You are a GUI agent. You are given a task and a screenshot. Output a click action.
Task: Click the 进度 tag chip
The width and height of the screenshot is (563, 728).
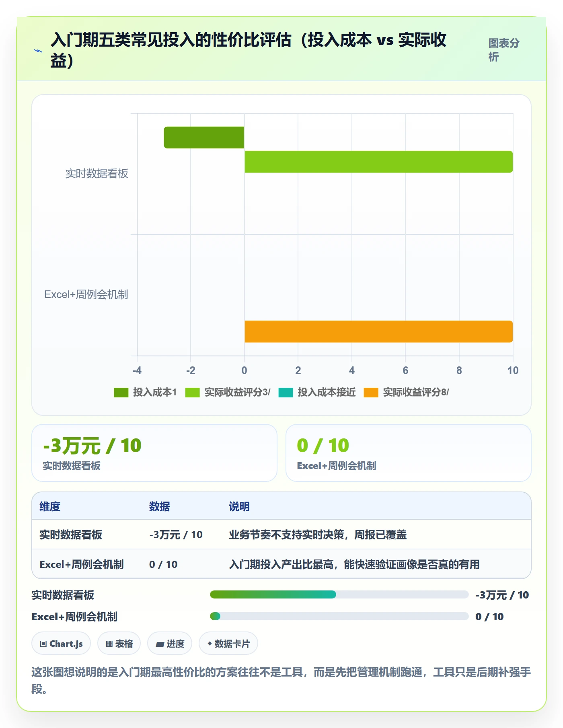(x=170, y=644)
